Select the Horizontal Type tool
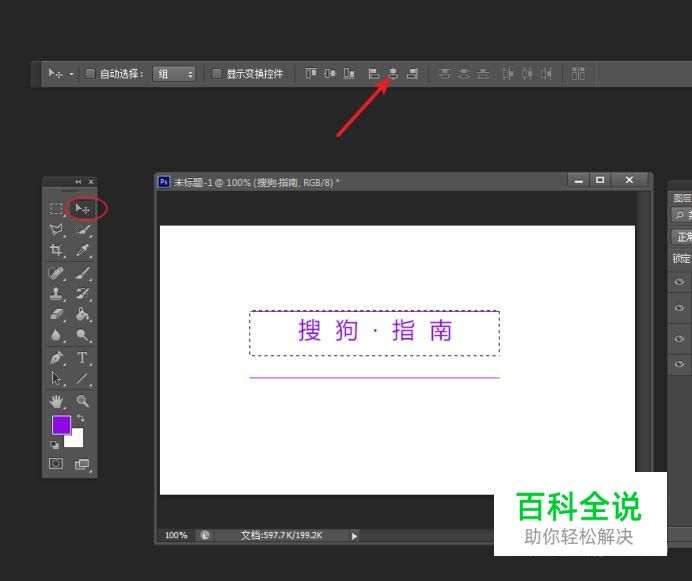 coord(83,358)
